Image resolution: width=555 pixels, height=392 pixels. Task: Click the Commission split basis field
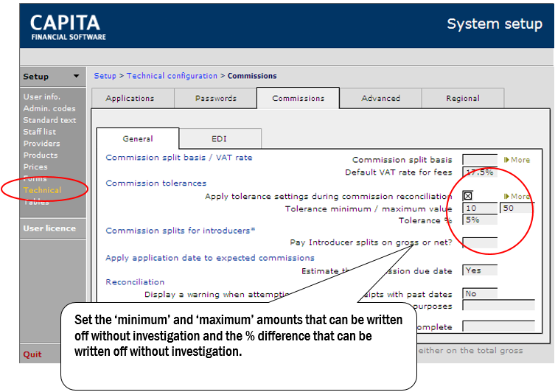pyautogui.click(x=480, y=160)
